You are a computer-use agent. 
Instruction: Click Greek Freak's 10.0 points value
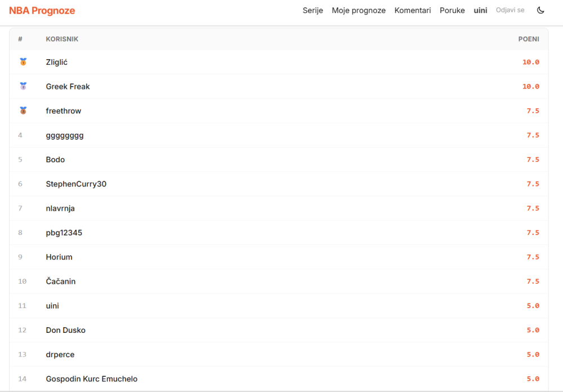(531, 87)
